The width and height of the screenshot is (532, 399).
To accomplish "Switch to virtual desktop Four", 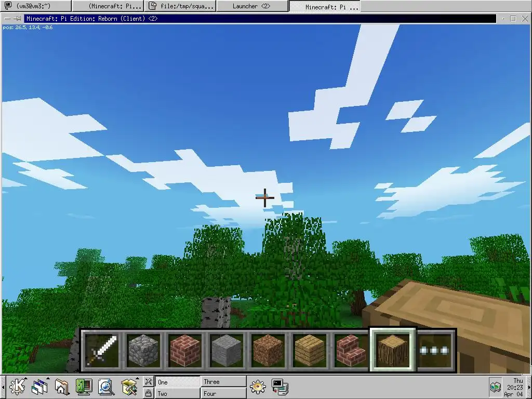I will (x=223, y=394).
